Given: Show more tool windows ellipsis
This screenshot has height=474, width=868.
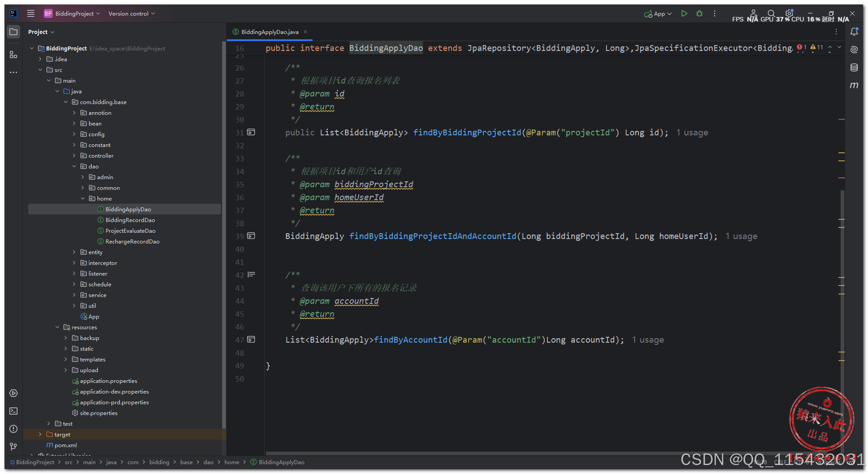Looking at the screenshot, I should point(13,72).
